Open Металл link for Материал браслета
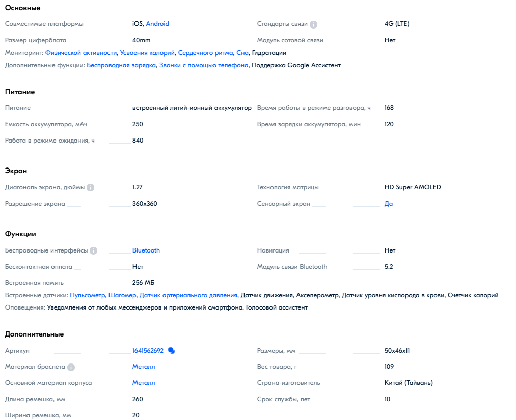Screen dimensions: 516x420 (144, 367)
